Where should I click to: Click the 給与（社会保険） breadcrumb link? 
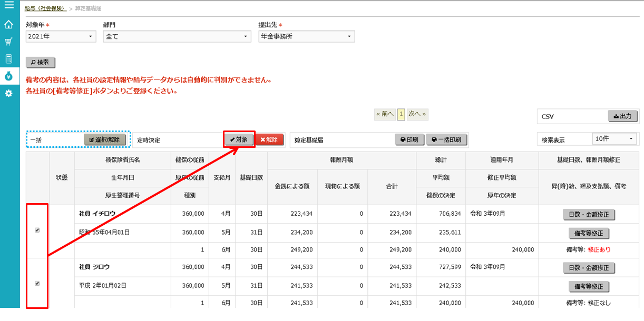(x=45, y=8)
